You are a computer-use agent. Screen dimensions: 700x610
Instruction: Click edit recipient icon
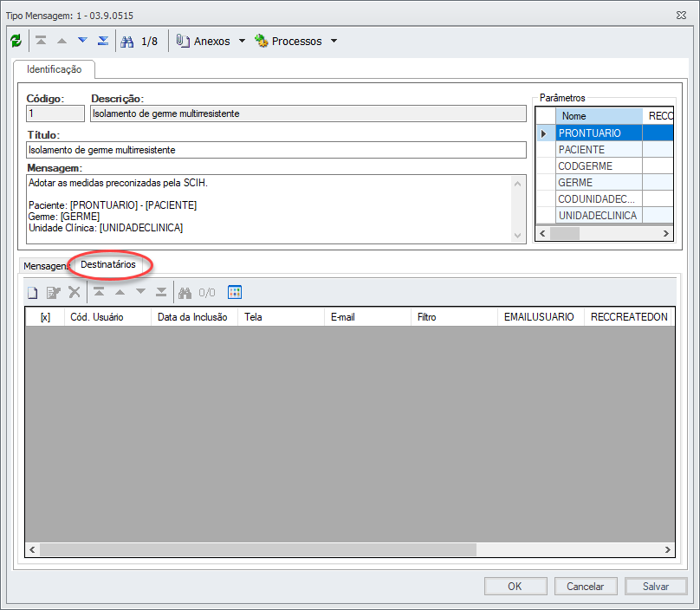(x=53, y=293)
